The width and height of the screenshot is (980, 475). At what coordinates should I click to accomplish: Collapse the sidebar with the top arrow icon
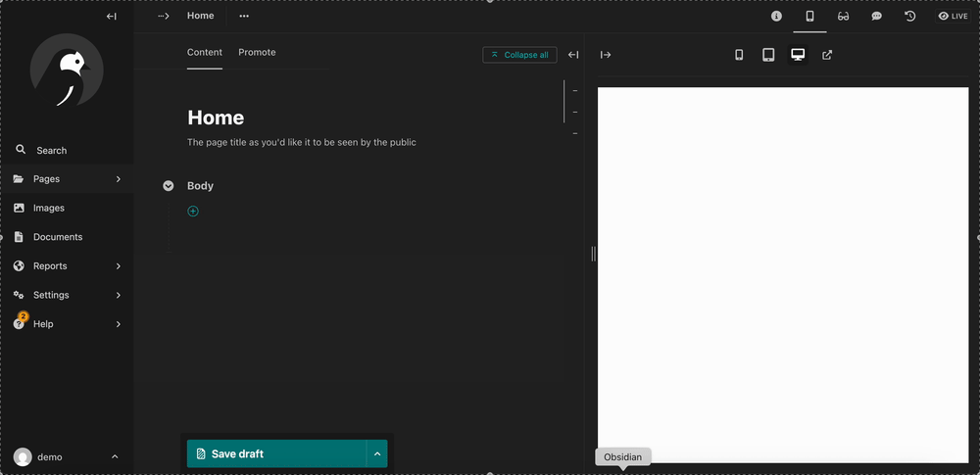point(112,17)
